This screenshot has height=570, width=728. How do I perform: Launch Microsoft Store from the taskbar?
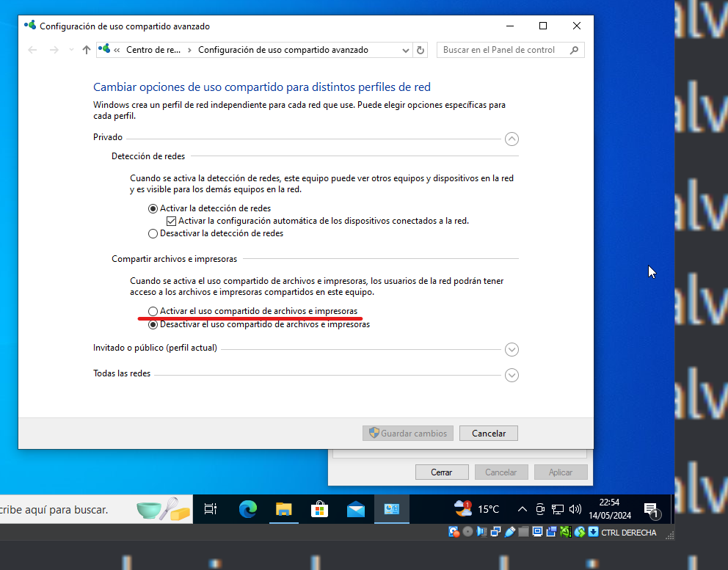click(x=319, y=508)
